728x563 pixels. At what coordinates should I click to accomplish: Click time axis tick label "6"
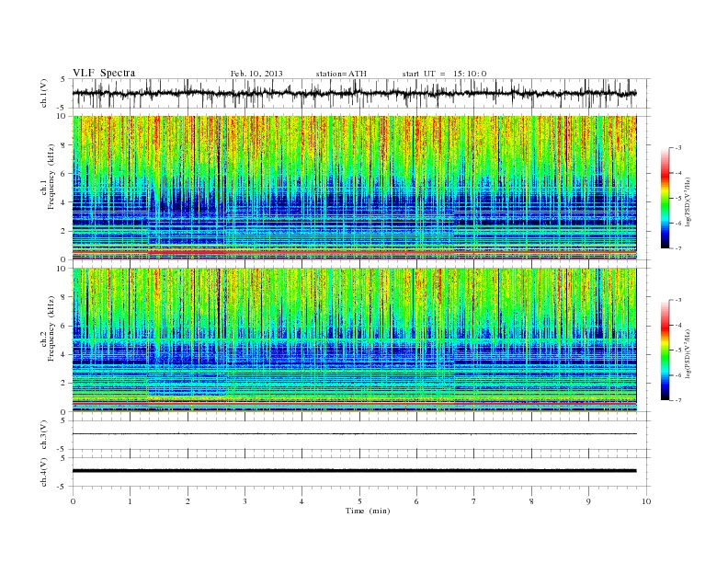pyautogui.click(x=417, y=501)
